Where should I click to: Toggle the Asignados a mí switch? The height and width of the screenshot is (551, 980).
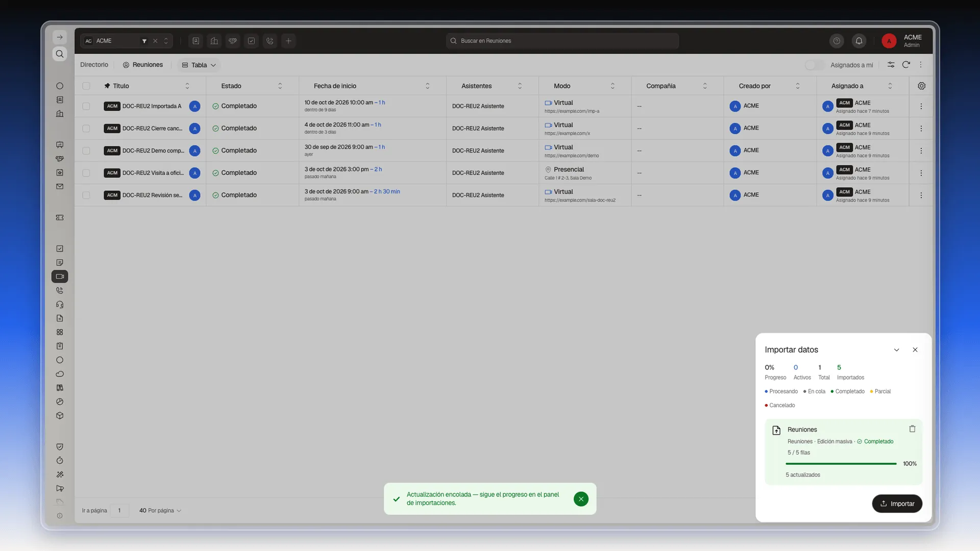click(814, 65)
